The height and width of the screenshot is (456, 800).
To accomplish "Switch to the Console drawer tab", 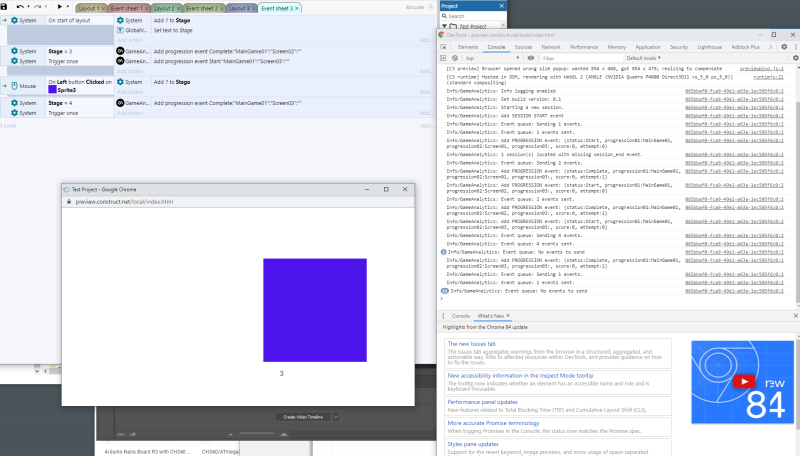I will [x=460, y=316].
